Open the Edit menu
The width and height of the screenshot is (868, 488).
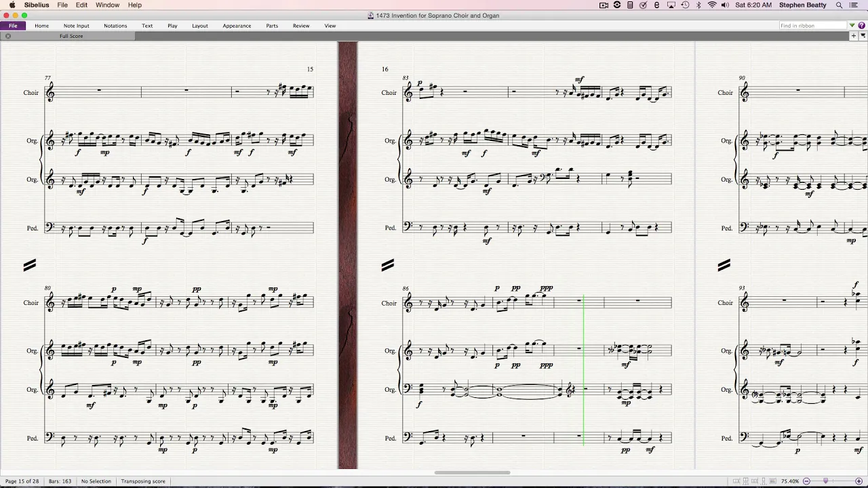81,5
